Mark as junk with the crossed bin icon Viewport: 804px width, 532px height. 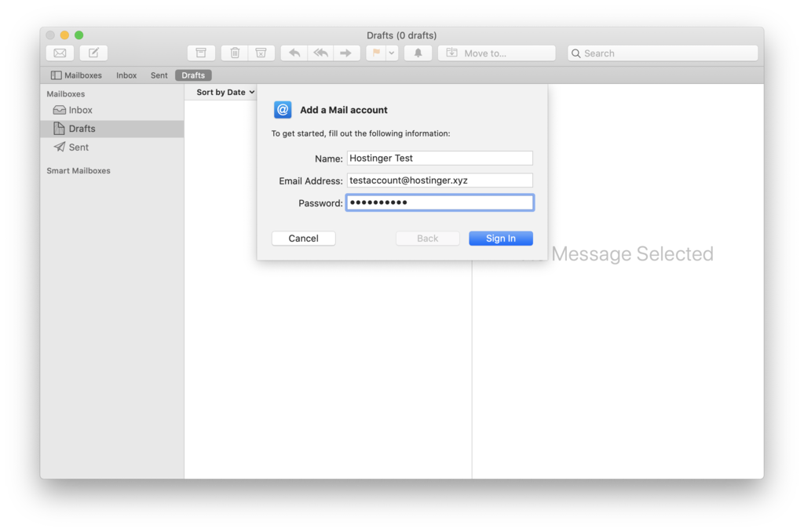(x=261, y=53)
